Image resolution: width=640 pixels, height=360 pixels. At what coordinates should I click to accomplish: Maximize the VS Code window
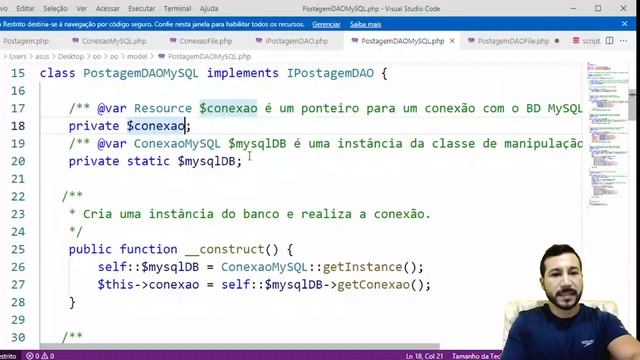598,8
